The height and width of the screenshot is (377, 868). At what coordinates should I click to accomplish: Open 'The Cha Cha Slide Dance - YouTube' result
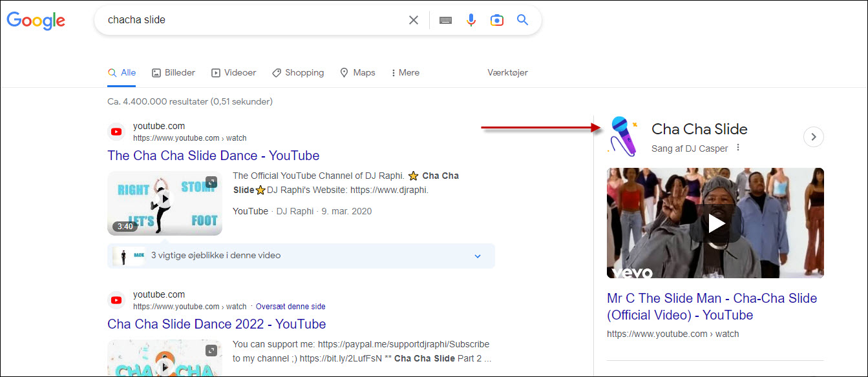coord(213,156)
